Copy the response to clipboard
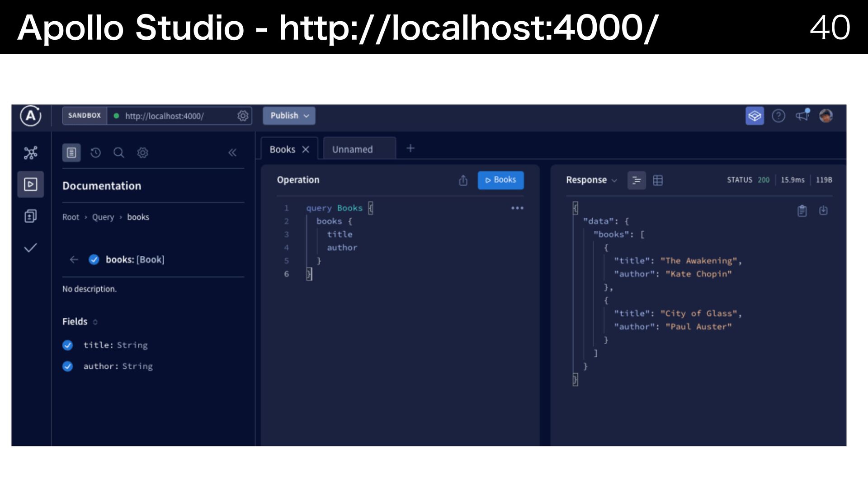The height and width of the screenshot is (488, 868). (x=802, y=211)
